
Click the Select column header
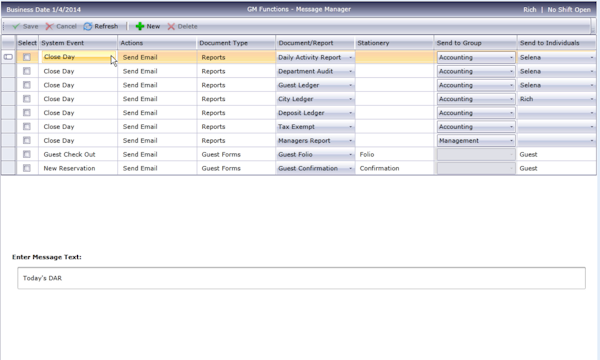coord(27,43)
